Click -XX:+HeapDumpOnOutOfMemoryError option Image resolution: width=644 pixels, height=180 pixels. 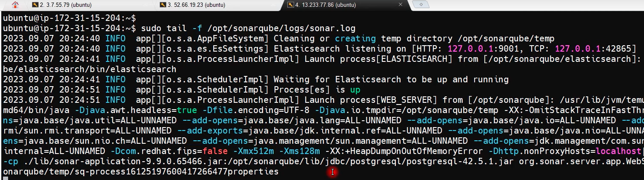click(x=404, y=151)
